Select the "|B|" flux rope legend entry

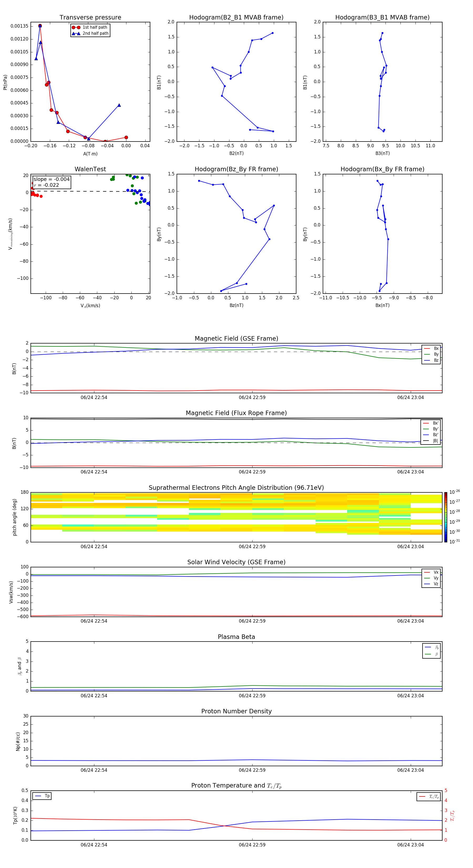(x=431, y=441)
